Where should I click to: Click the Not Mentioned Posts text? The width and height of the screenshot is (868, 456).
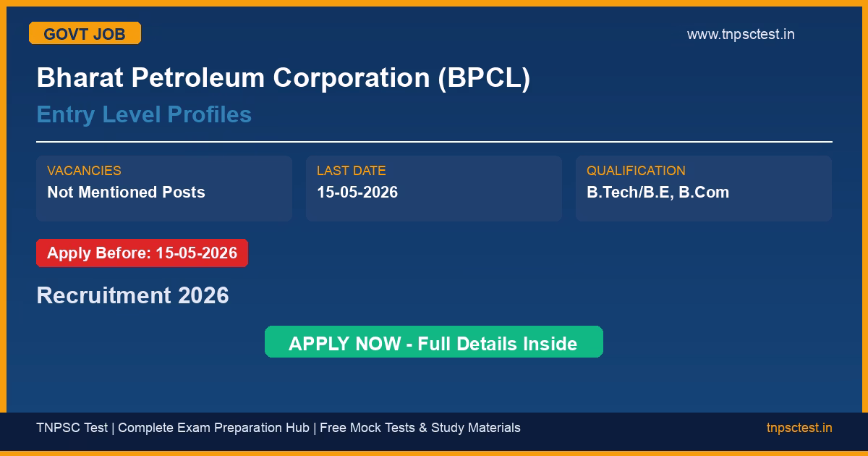(126, 193)
